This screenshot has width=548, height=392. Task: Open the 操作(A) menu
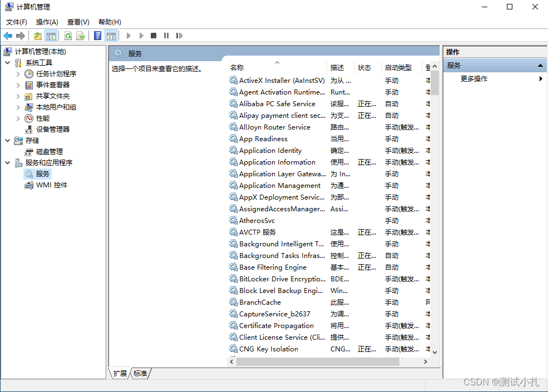[x=47, y=22]
